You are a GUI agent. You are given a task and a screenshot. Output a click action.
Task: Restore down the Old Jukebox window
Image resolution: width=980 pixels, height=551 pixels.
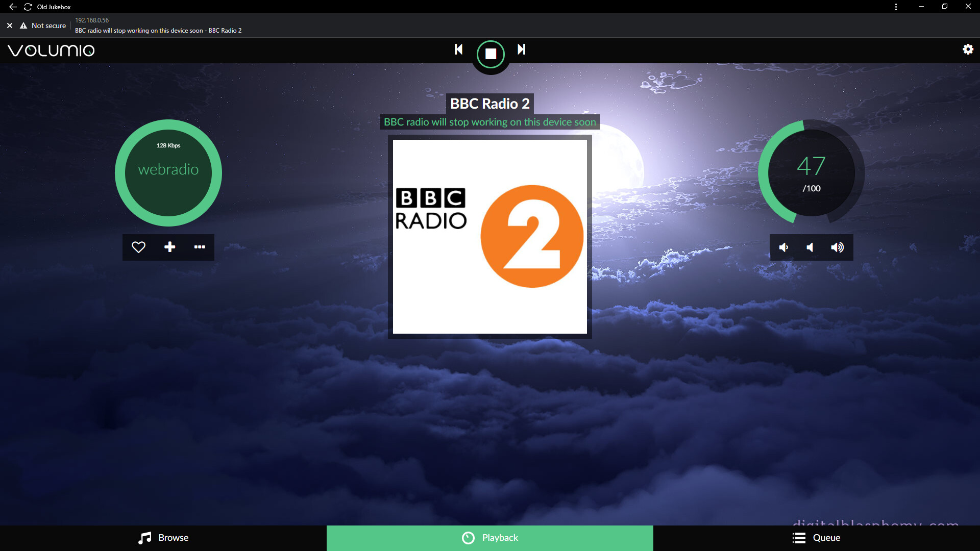click(x=945, y=7)
